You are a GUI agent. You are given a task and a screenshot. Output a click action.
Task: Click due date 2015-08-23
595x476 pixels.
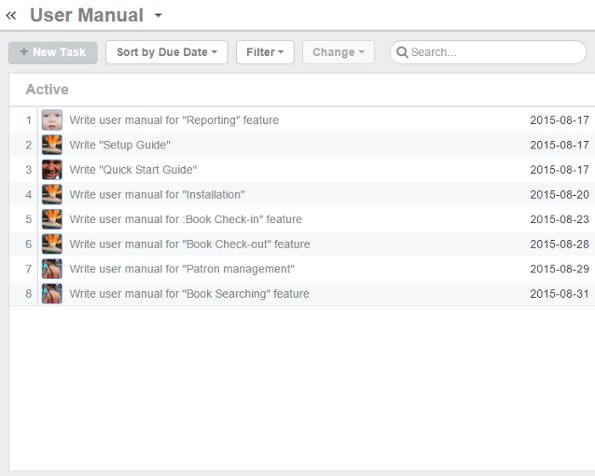[x=559, y=219]
